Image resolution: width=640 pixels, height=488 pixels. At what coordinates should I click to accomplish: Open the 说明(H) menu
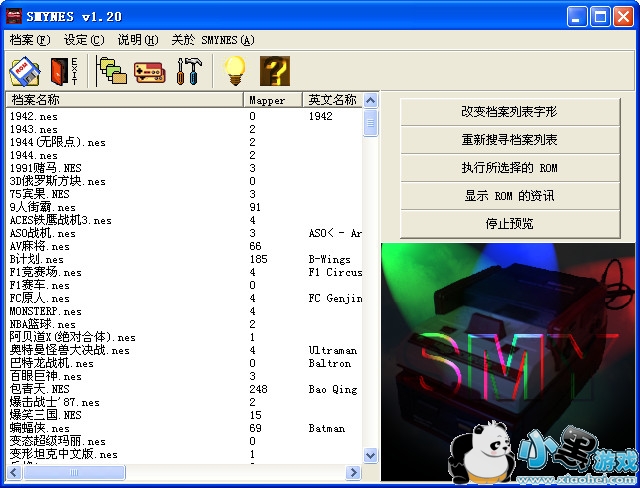pyautogui.click(x=138, y=40)
